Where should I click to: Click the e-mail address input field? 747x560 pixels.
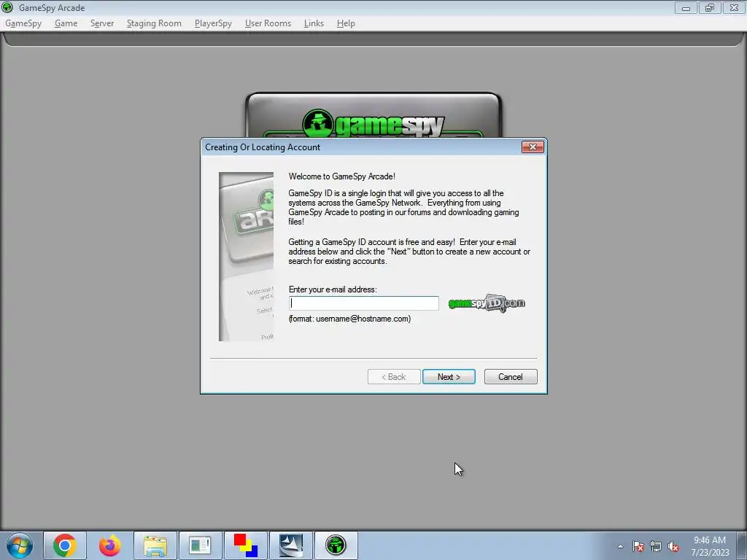tap(363, 303)
